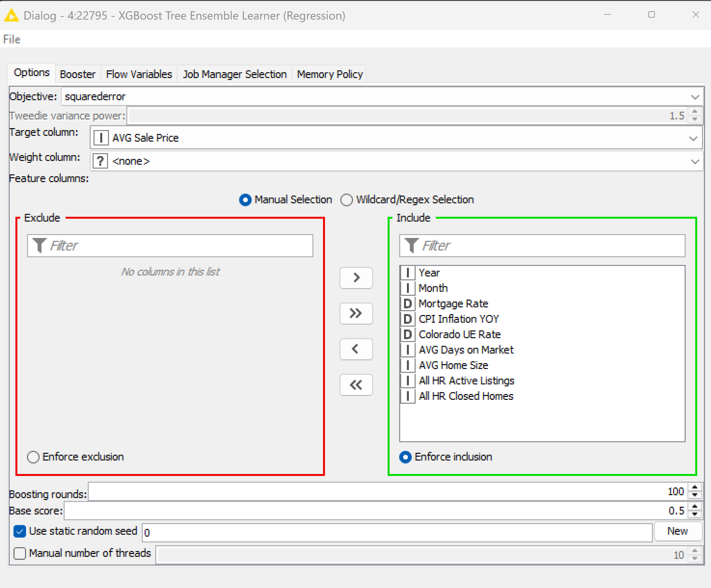Viewport: 711px width, 588px height.
Task: Click the double right arrow move-all button
Action: click(356, 313)
